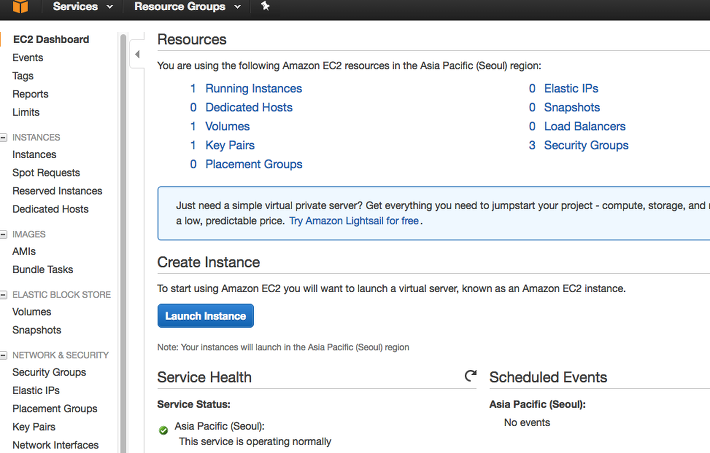Image resolution: width=710 pixels, height=453 pixels.
Task: Open Spot Requests in the sidebar
Action: click(x=46, y=173)
